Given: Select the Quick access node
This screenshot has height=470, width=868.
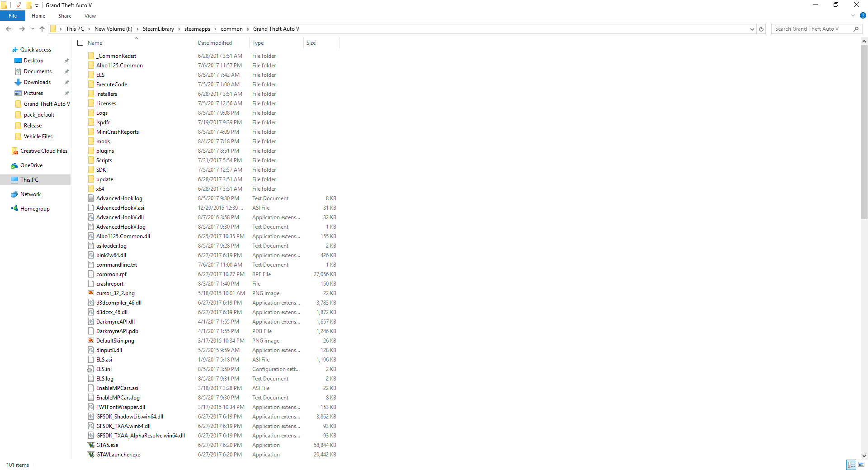Looking at the screenshot, I should pyautogui.click(x=36, y=50).
